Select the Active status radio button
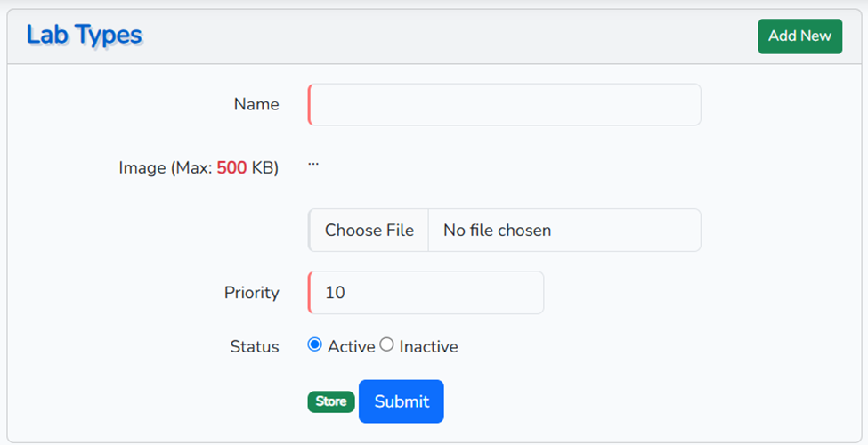868x445 pixels. [315, 344]
